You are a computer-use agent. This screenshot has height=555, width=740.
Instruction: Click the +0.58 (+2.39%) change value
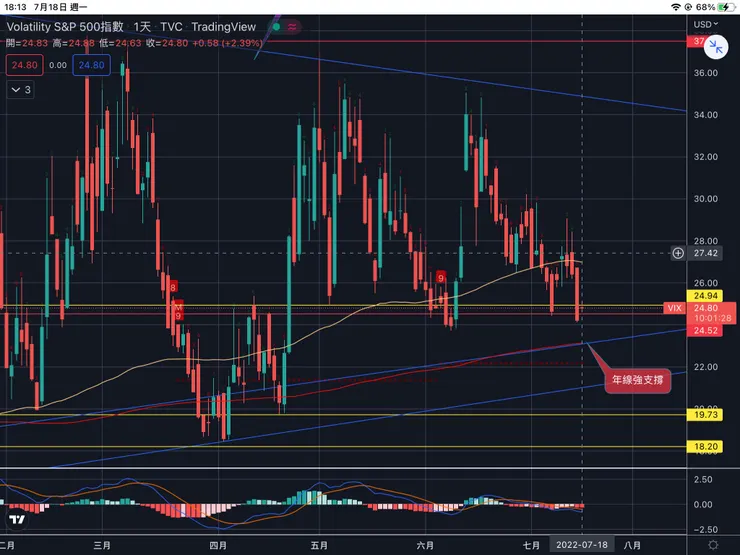pos(227,43)
